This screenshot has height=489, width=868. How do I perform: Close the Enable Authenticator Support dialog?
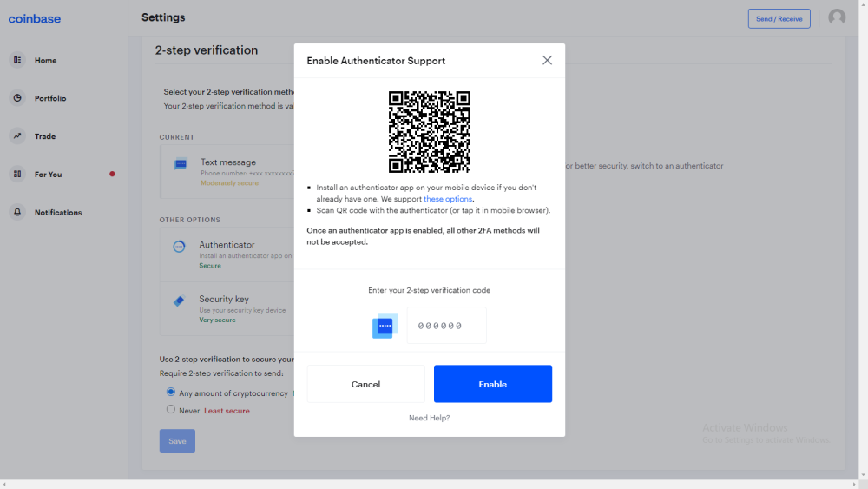pyautogui.click(x=547, y=60)
